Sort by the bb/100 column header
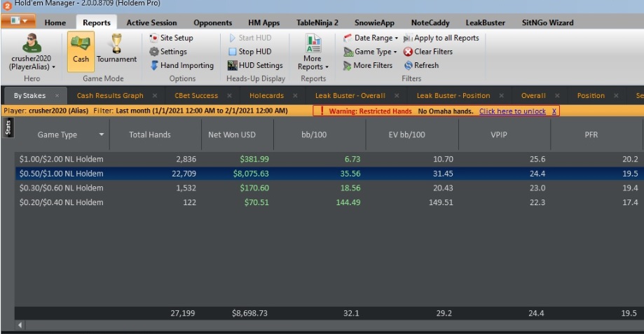This screenshot has height=334, width=644. pyautogui.click(x=314, y=134)
